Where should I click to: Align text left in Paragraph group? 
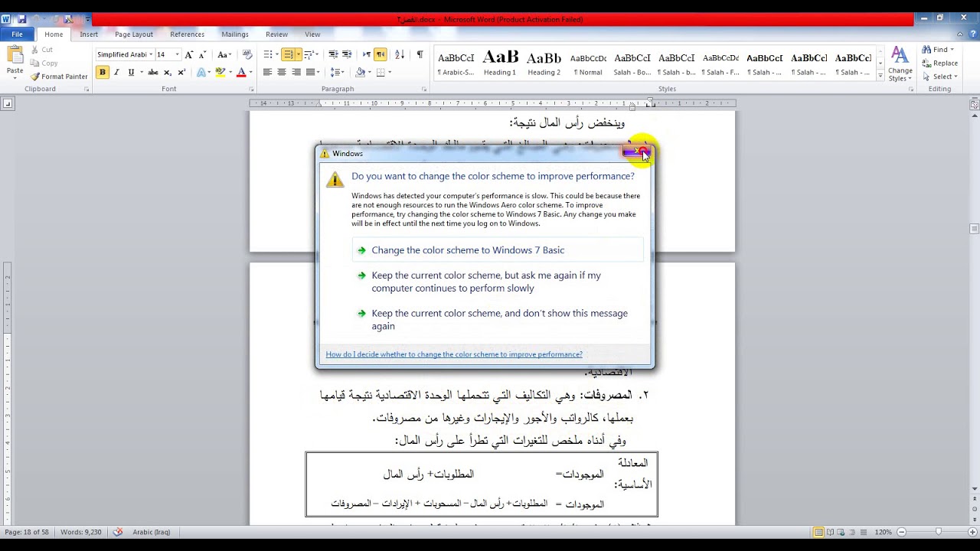(x=267, y=72)
